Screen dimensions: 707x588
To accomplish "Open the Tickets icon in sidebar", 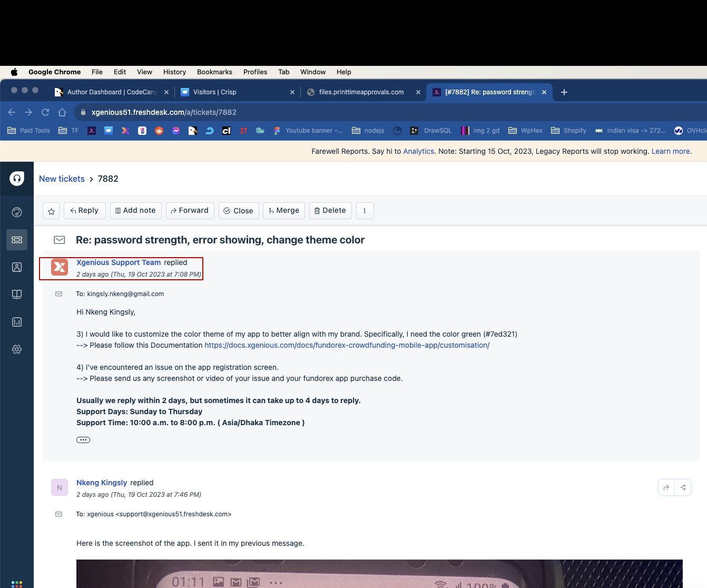I will pos(17,240).
